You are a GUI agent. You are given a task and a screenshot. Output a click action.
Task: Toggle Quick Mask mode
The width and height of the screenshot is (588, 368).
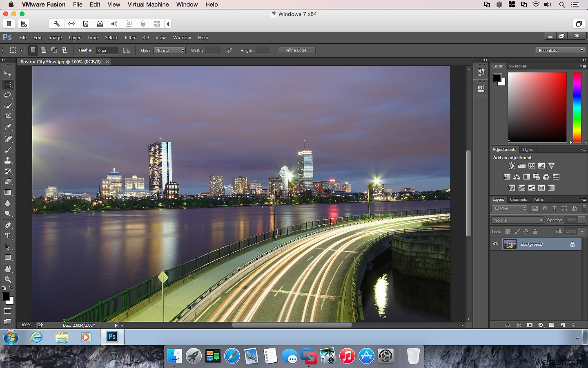[x=8, y=311]
